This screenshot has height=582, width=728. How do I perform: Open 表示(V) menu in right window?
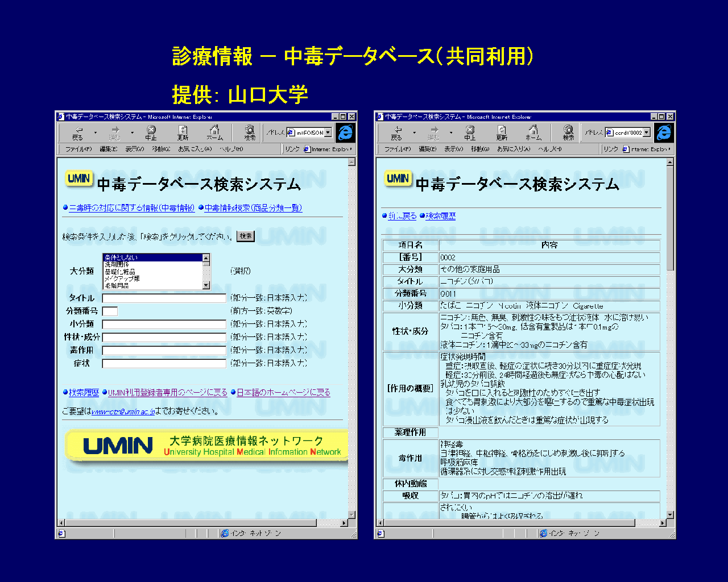453,149
